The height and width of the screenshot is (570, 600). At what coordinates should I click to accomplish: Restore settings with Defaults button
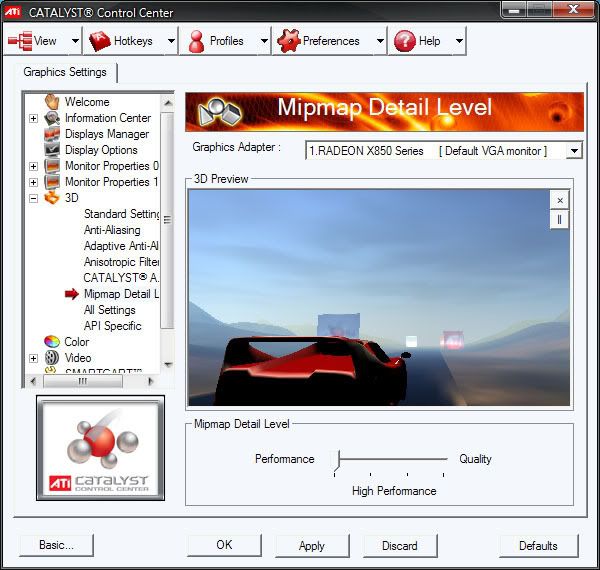pos(538,545)
